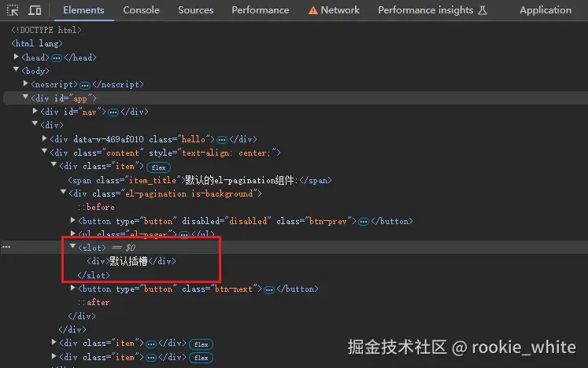Select the item_title span row

(200, 181)
